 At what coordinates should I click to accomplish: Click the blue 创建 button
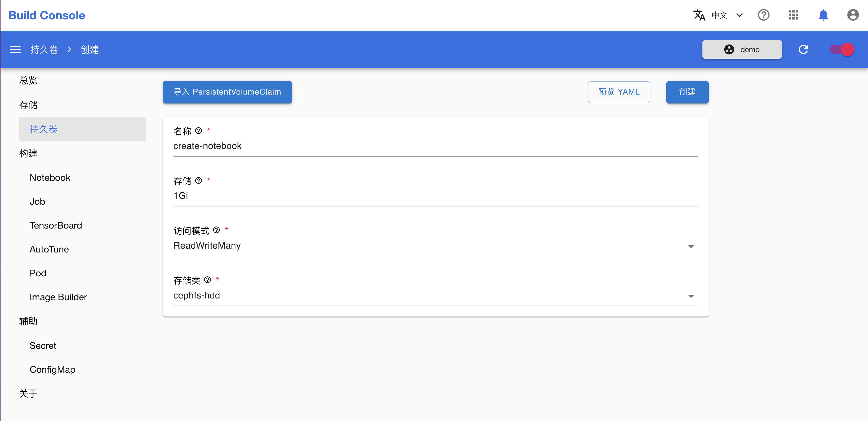point(687,92)
